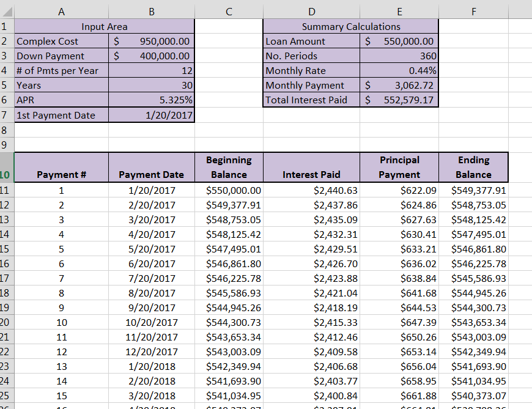Select the 400,000.00 down payment value

pyautogui.click(x=152, y=56)
